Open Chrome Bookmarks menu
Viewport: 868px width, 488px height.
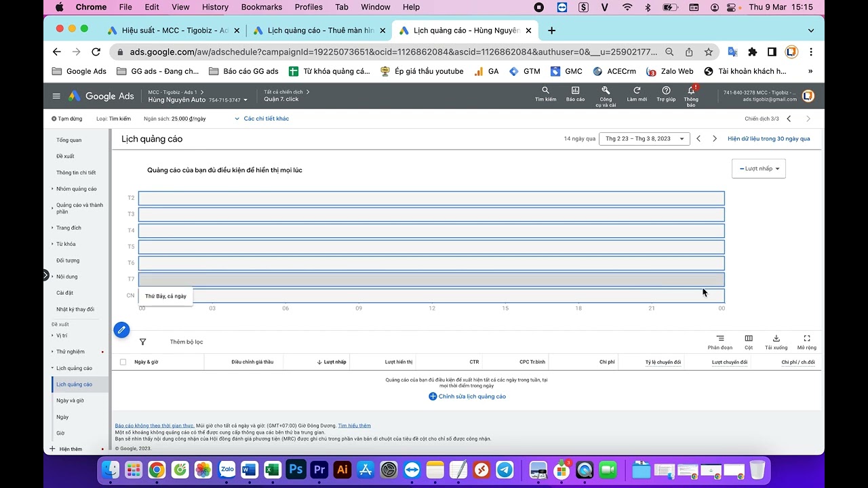[x=262, y=7]
